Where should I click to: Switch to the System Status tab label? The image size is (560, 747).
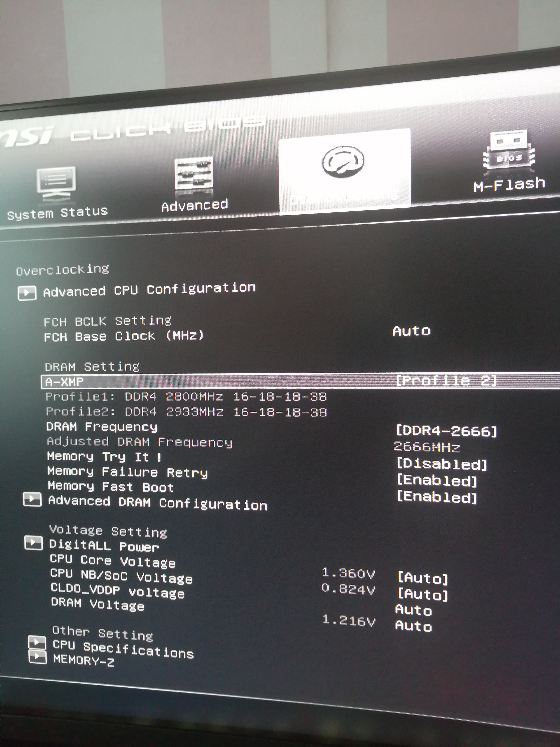[x=57, y=213]
